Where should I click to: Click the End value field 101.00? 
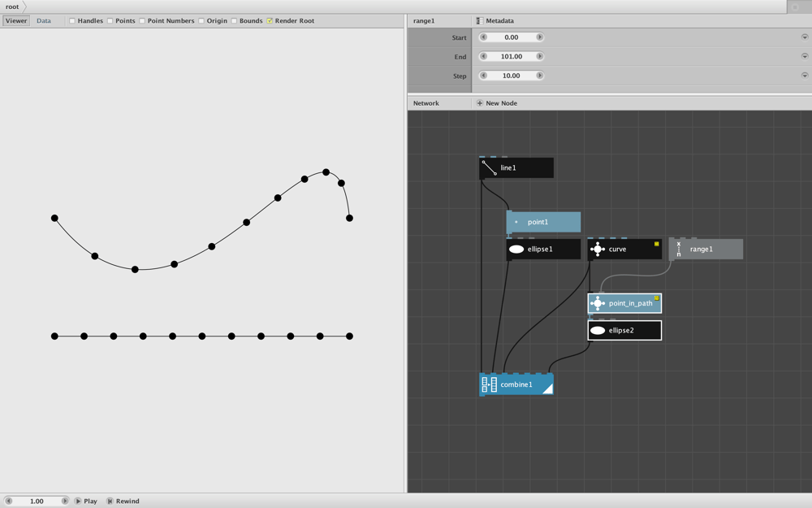[511, 57]
